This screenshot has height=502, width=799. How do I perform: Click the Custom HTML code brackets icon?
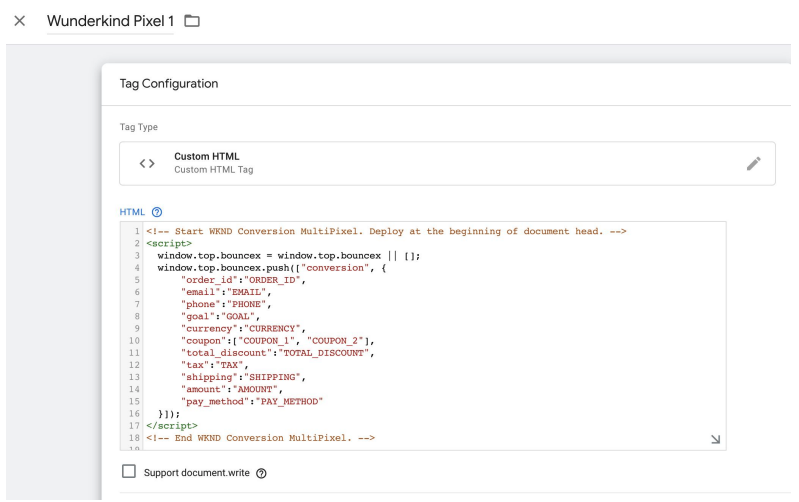pos(147,164)
